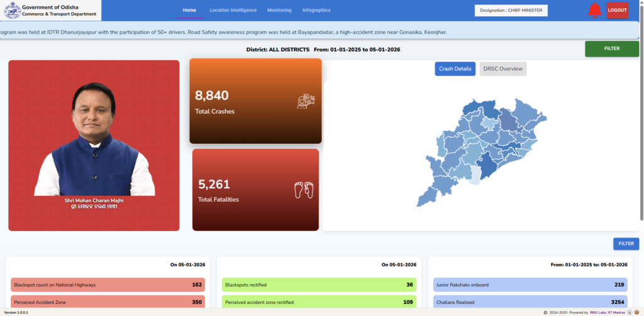Open the Total Fatalities 5,261 card
This screenshot has height=316, width=644.
[x=255, y=190]
